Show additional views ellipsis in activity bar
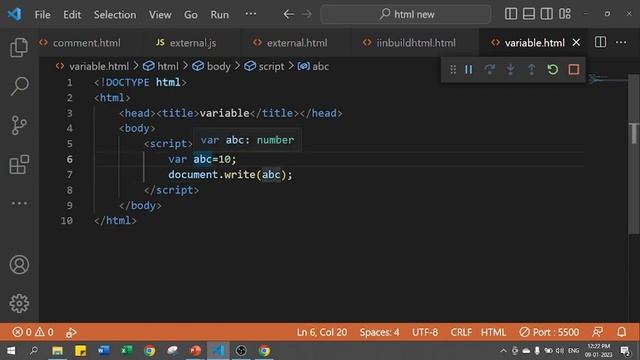 (19, 203)
